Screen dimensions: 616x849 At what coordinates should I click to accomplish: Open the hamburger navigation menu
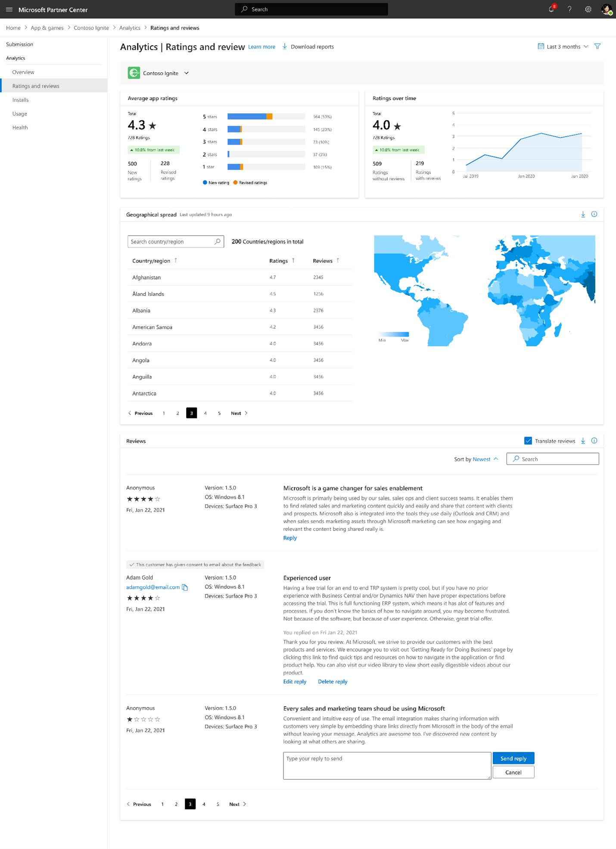pyautogui.click(x=9, y=9)
